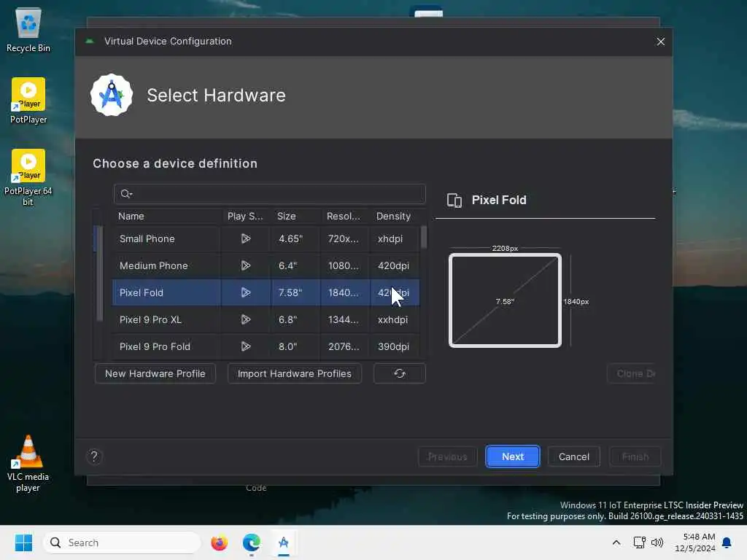This screenshot has width=747, height=560.
Task: Click the Pixel Fold screen preview diagram
Action: 505,300
